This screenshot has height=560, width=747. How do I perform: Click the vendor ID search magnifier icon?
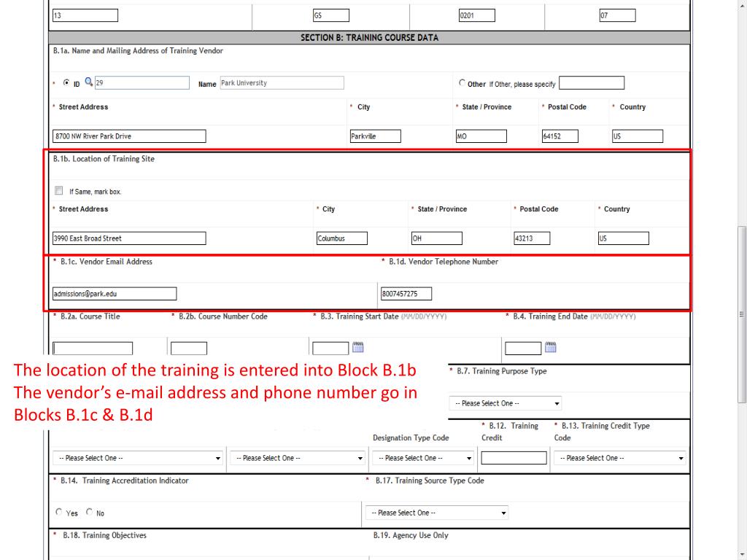[x=88, y=82]
